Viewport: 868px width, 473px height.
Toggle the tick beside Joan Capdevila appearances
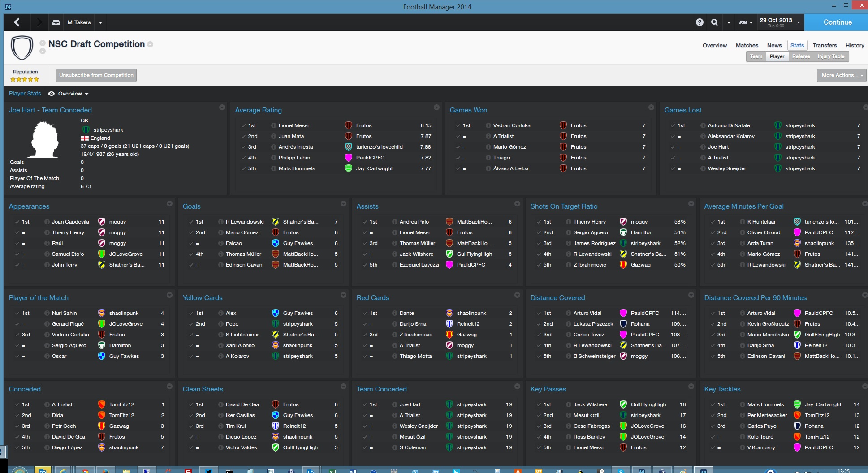click(x=17, y=222)
